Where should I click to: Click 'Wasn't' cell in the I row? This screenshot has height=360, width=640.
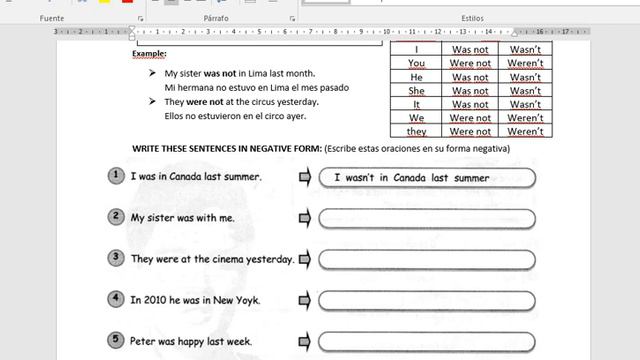point(525,49)
